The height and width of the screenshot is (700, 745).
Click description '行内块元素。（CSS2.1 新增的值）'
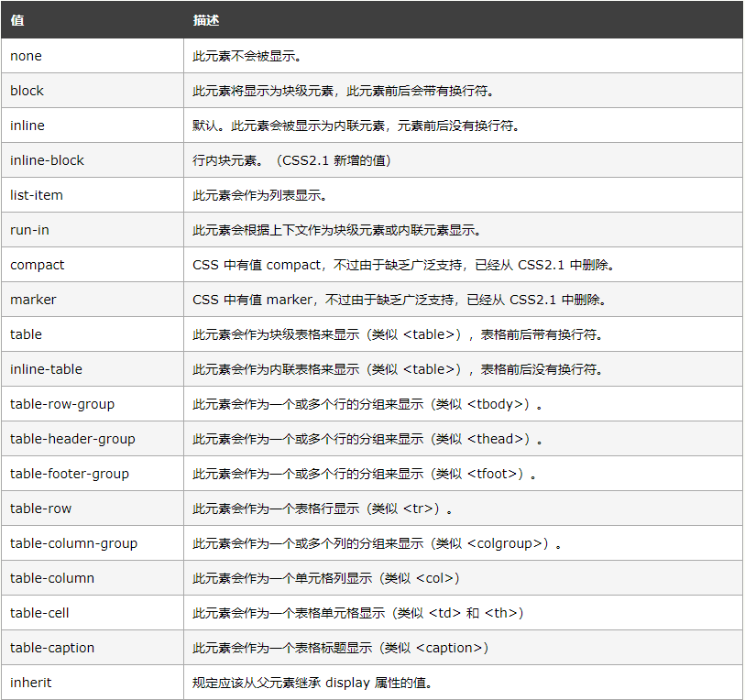click(x=291, y=160)
